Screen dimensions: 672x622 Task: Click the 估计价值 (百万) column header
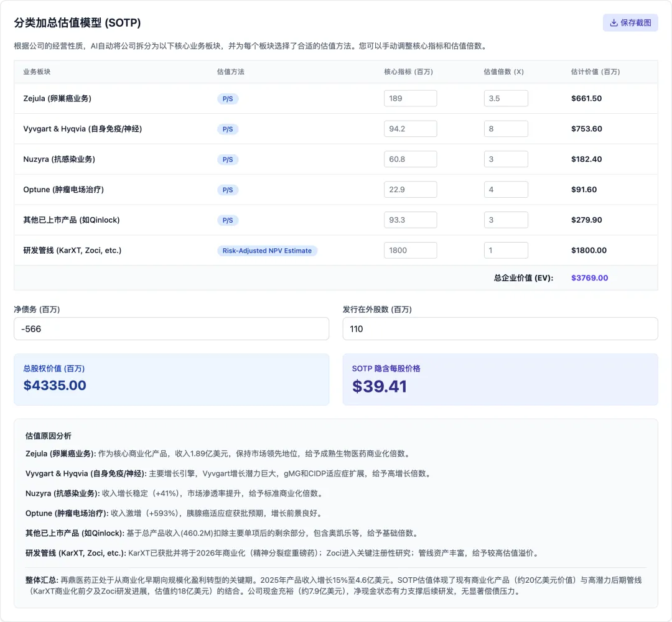coord(595,72)
